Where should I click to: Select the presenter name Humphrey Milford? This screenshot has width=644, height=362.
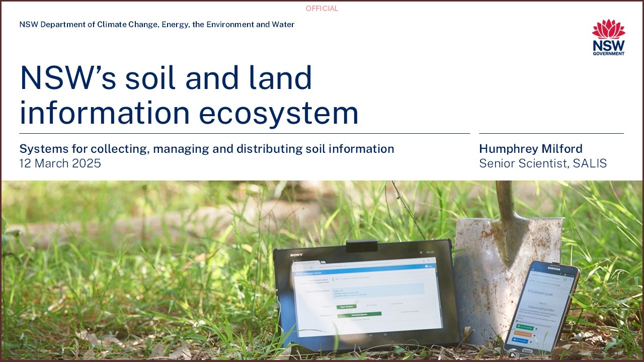pos(531,149)
